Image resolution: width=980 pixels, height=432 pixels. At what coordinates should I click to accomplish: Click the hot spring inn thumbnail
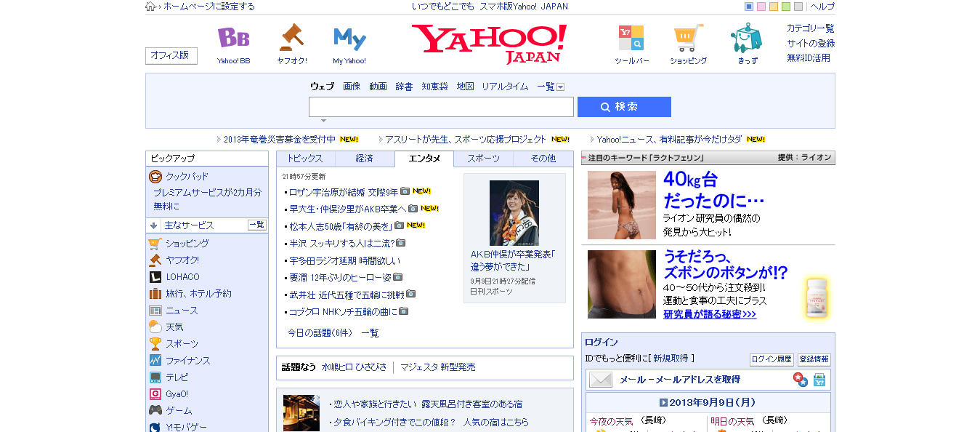(x=301, y=413)
